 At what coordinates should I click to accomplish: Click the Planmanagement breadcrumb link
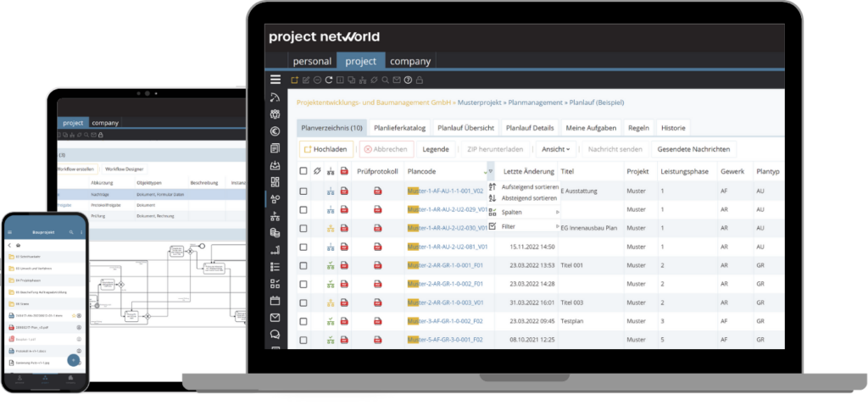tap(536, 103)
